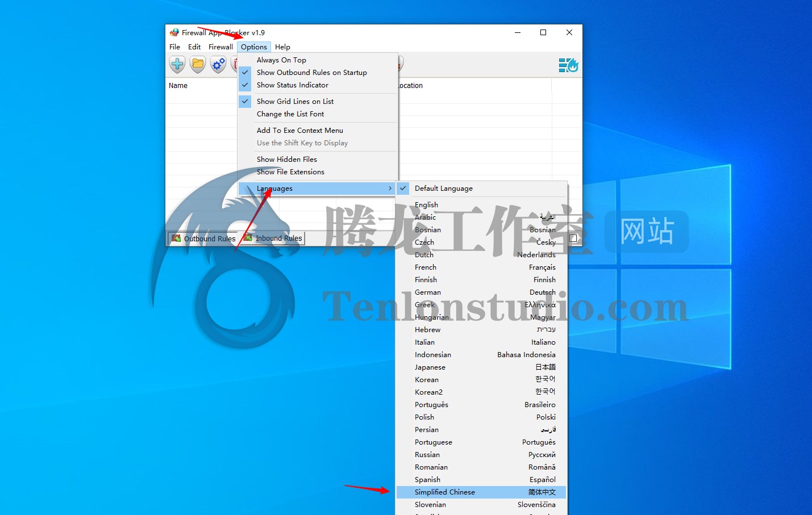Toggle Always On Top option
The height and width of the screenshot is (515, 812).
[318, 60]
